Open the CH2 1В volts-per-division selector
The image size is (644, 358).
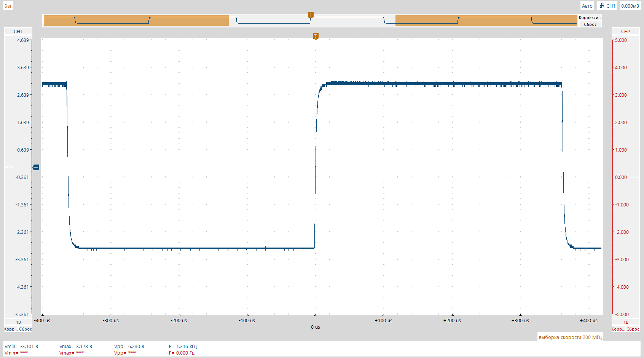pos(625,322)
